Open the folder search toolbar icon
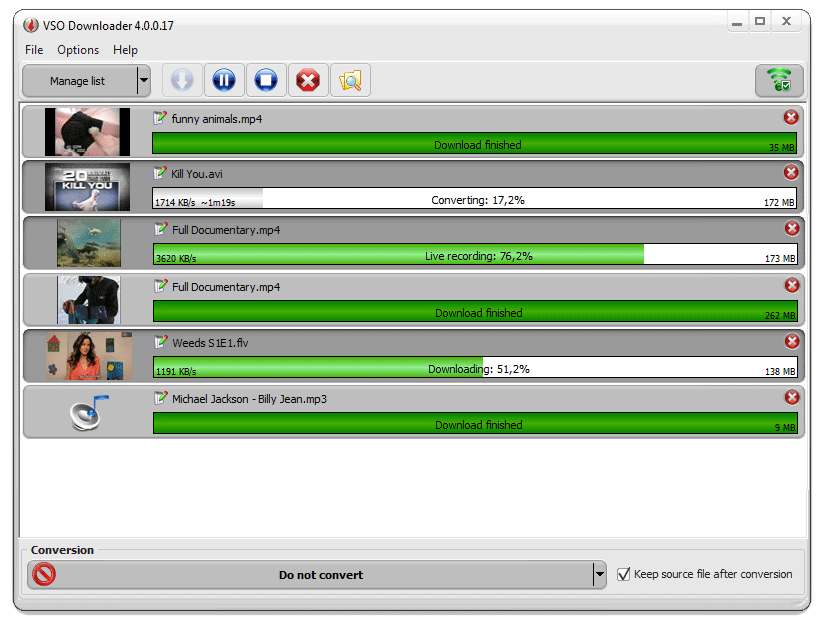The height and width of the screenshot is (625, 821). (350, 81)
